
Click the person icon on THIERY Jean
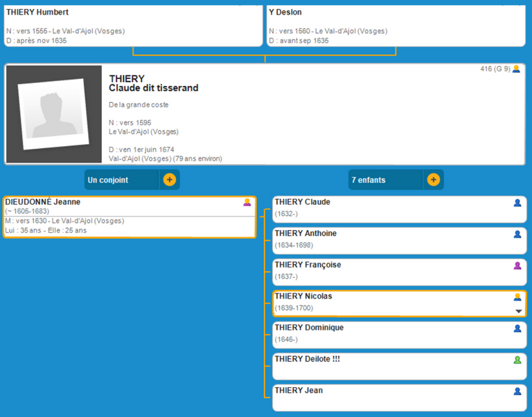[x=517, y=391]
